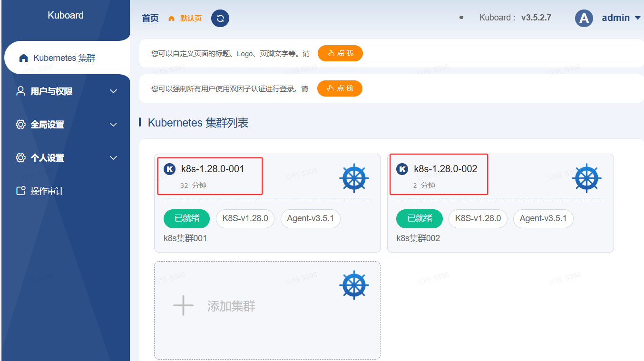Click the 已就绪 tag of k8s集群002
Screen dimensions: 644x361
point(420,219)
